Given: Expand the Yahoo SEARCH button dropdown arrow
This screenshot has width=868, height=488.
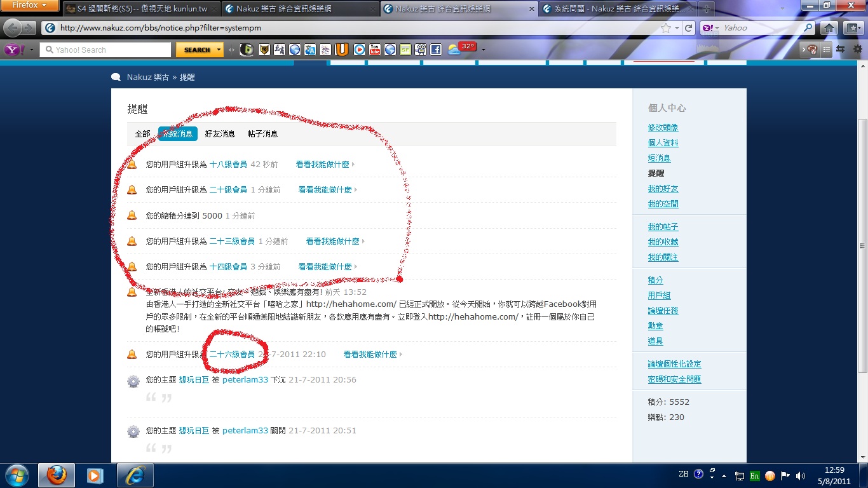Looking at the screenshot, I should pyautogui.click(x=220, y=50).
